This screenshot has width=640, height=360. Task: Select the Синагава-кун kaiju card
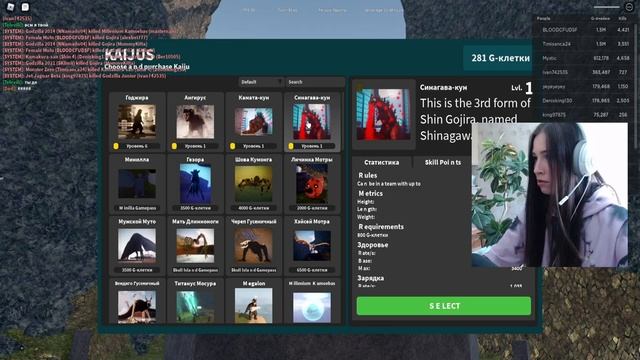tap(312, 122)
